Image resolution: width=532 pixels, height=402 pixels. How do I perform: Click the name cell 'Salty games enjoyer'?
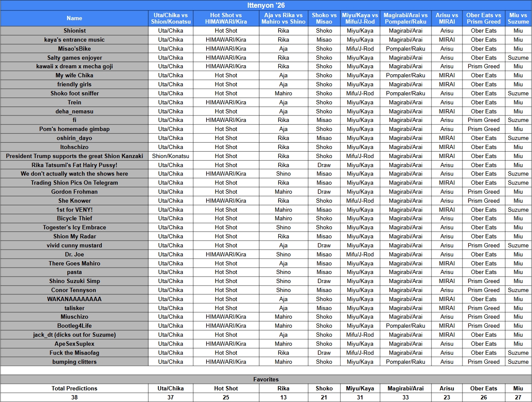point(74,58)
